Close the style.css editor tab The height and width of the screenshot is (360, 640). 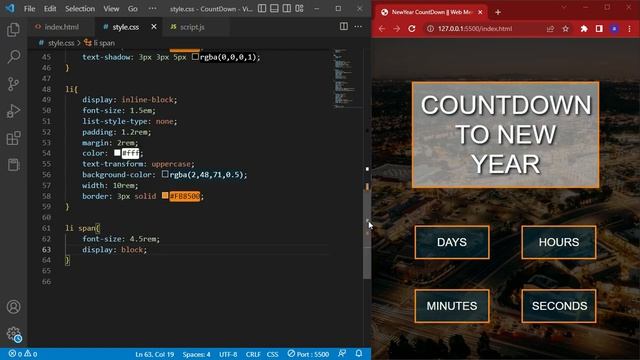154,27
